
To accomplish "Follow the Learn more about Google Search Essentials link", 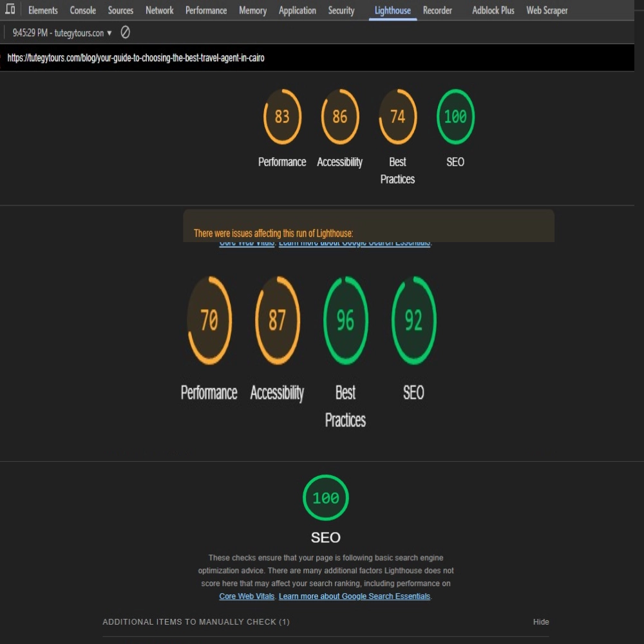I will pos(354,596).
